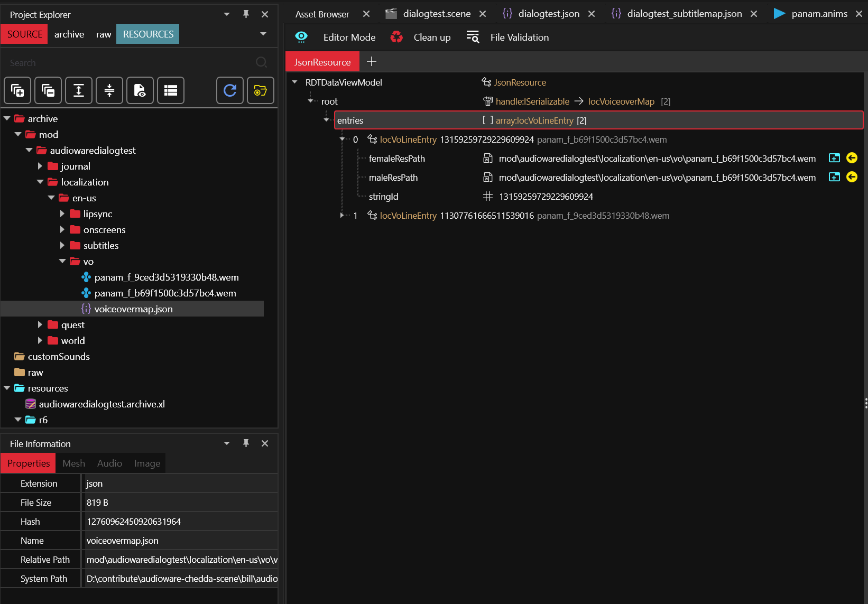The height and width of the screenshot is (604, 868).
Task: Expand locVoLineEntry index 1 node
Action: pyautogui.click(x=342, y=216)
